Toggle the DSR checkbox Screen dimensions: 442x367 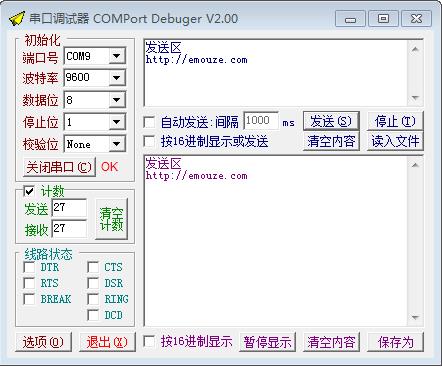(x=93, y=283)
